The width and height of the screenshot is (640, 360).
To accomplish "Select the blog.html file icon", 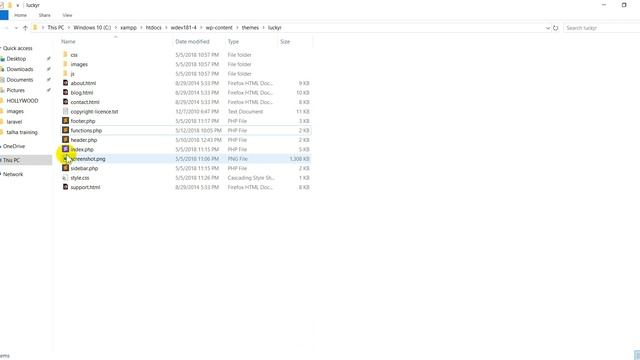I will point(65,92).
